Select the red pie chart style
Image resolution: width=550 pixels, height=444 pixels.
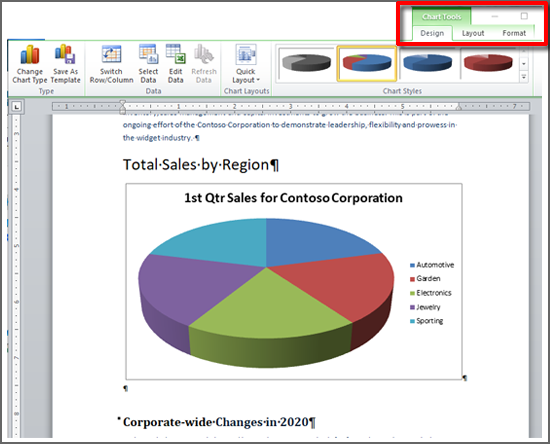(x=488, y=63)
